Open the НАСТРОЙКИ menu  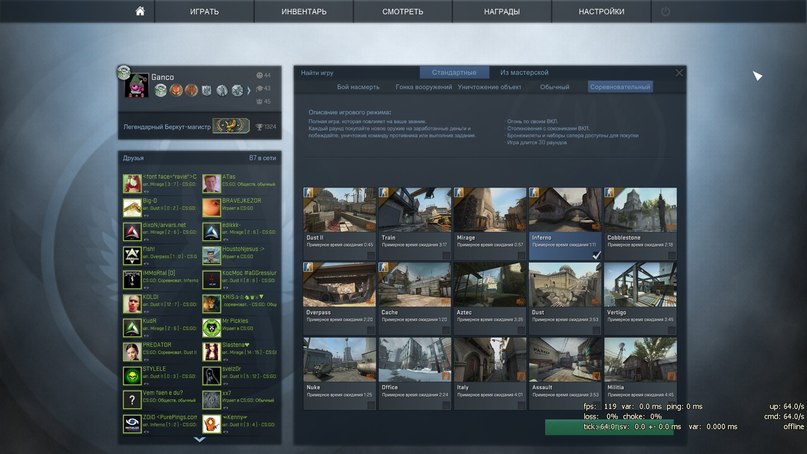601,11
